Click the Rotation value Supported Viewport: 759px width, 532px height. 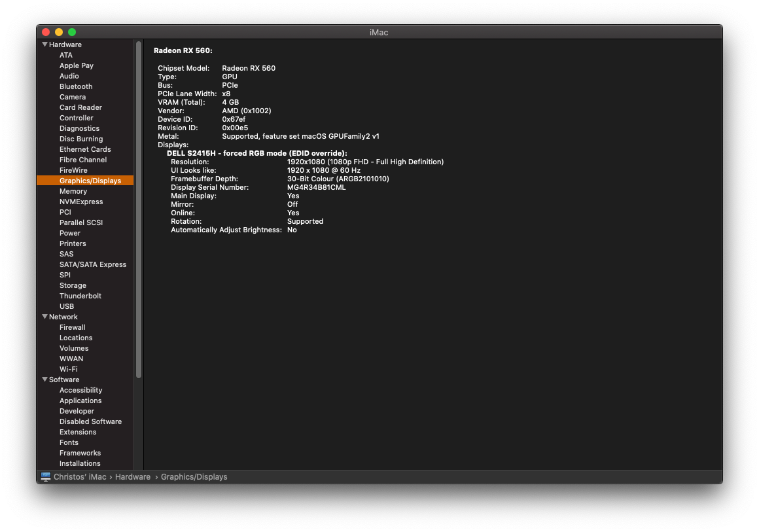click(305, 221)
